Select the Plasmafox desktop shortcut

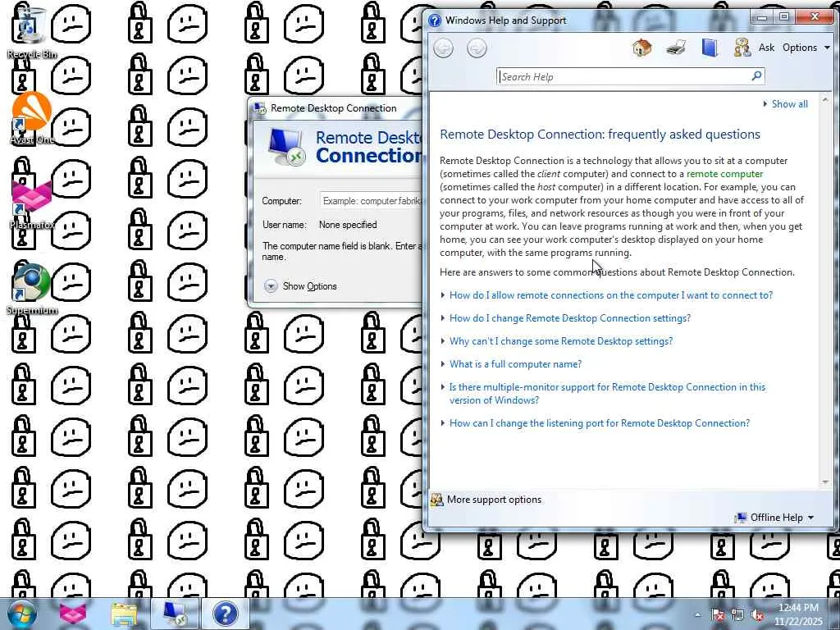pyautogui.click(x=32, y=203)
